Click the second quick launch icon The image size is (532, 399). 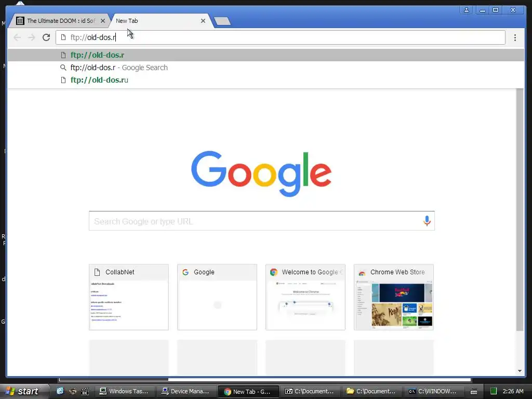click(73, 391)
